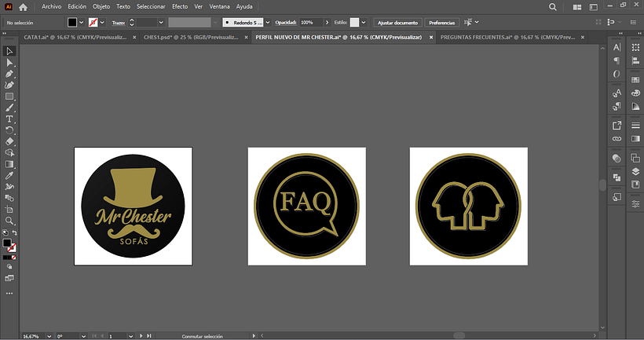644x340 pixels.
Task: Click the Home icon
Action: pyautogui.click(x=23, y=7)
